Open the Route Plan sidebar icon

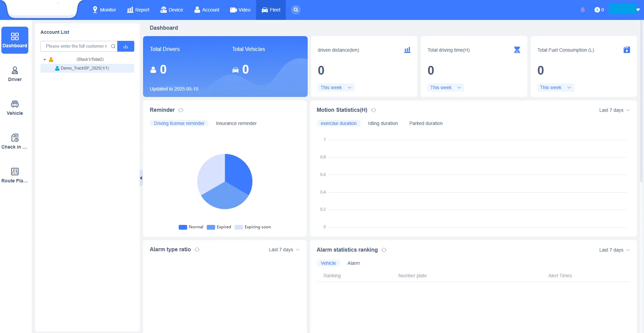point(15,175)
